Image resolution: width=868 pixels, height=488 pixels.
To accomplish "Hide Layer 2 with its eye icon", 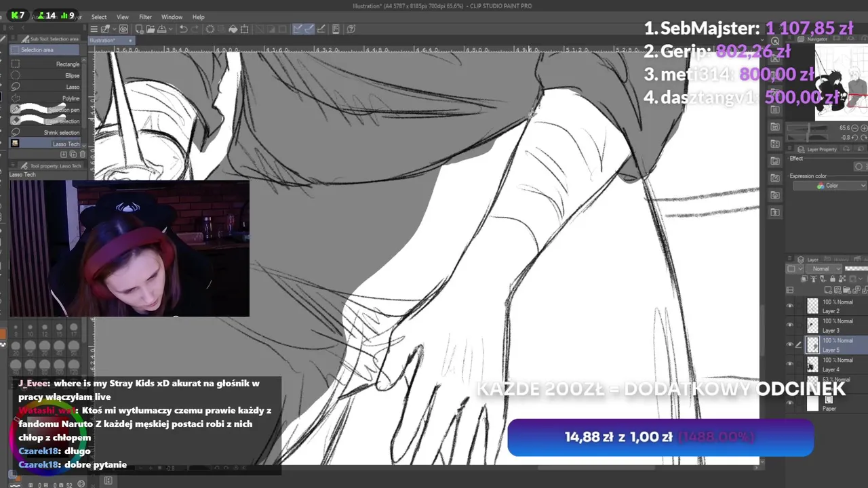I will 789,306.
